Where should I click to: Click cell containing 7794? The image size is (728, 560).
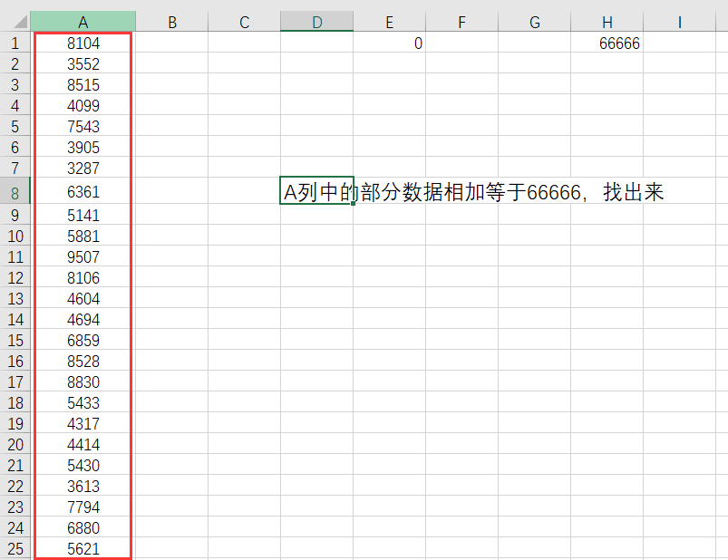pyautogui.click(x=83, y=507)
